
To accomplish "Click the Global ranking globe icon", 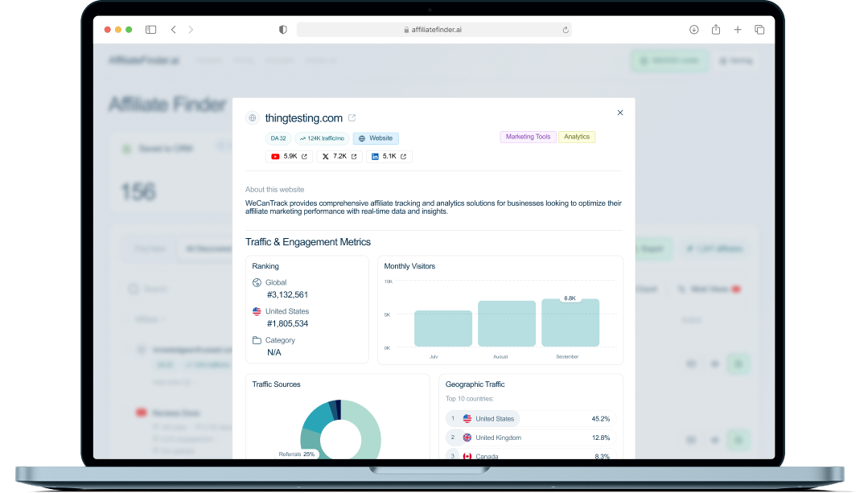I will point(257,283).
